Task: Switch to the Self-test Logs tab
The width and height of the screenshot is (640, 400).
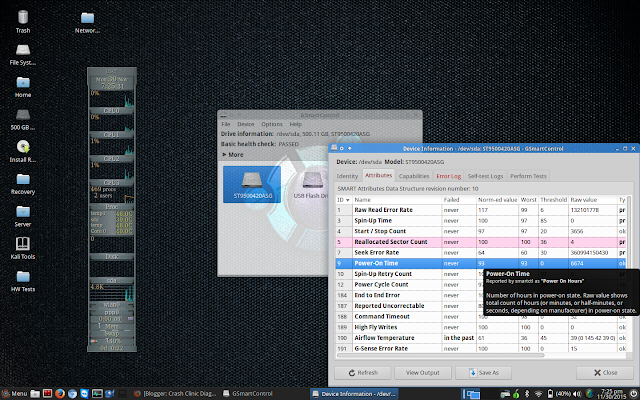Action: tap(485, 176)
